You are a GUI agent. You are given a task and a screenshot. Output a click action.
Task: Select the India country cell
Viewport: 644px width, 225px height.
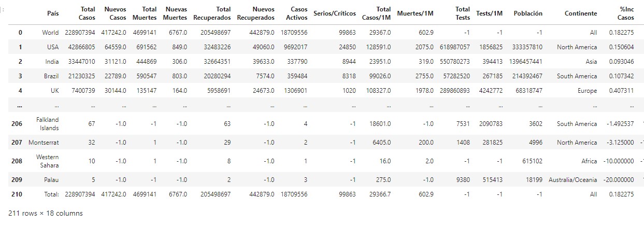[51, 62]
